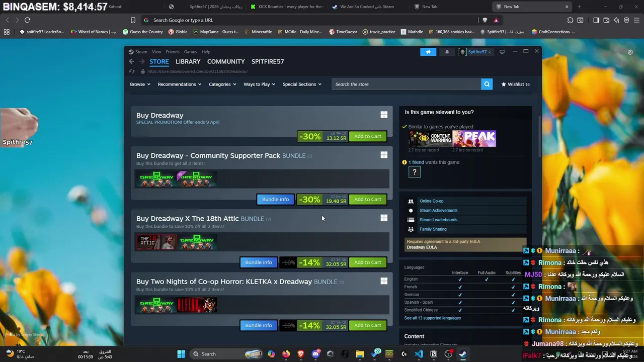This screenshot has width=644, height=362.
Task: Click the store search magnifier button
Action: (x=487, y=84)
